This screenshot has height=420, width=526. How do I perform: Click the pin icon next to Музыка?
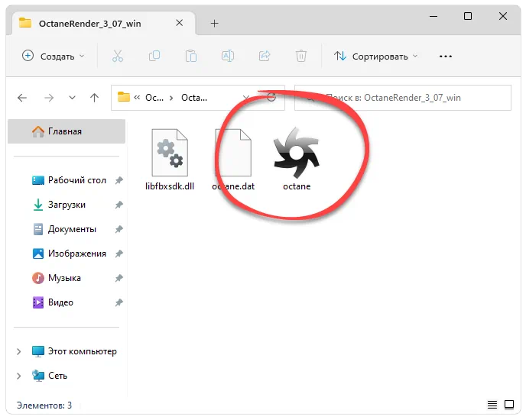click(119, 278)
